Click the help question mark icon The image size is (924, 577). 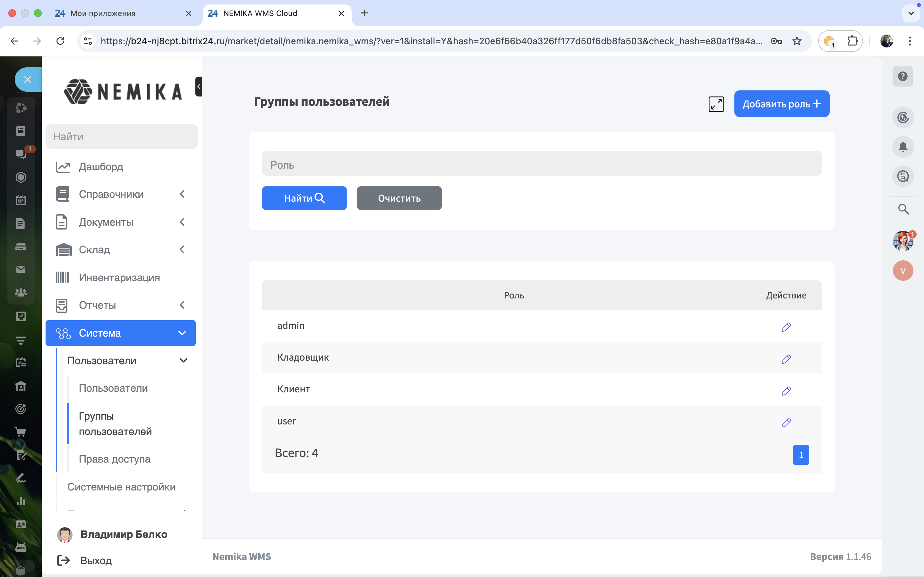(903, 76)
